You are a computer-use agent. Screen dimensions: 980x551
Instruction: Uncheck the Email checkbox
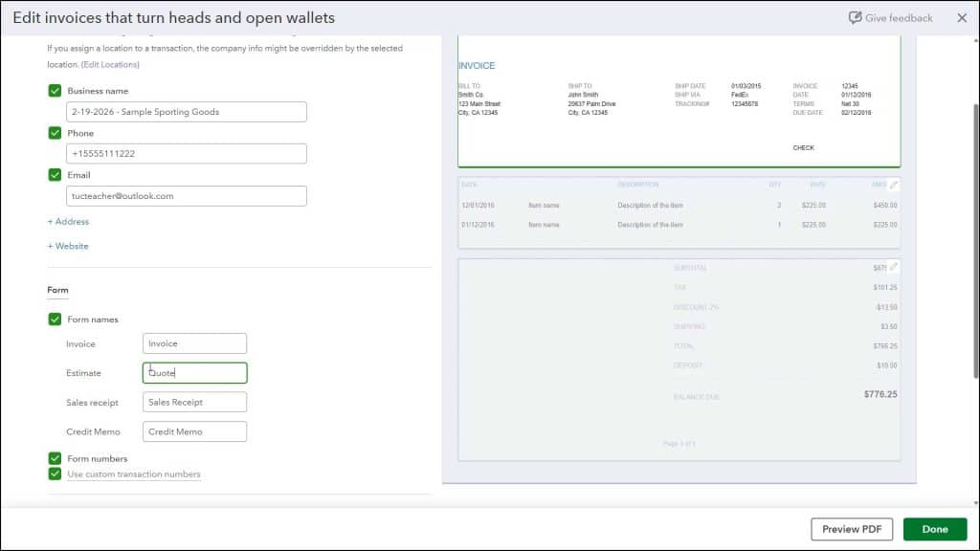pyautogui.click(x=55, y=175)
